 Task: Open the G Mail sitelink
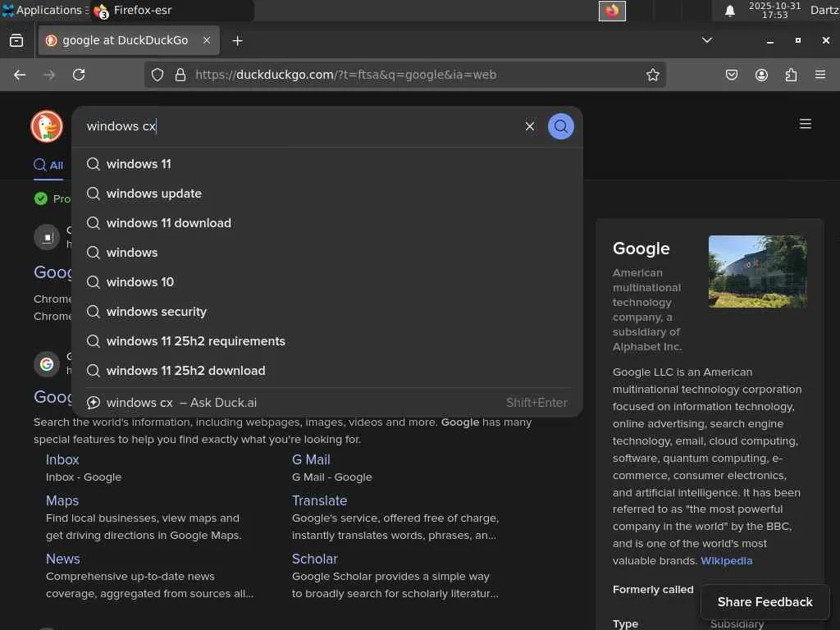coord(311,459)
